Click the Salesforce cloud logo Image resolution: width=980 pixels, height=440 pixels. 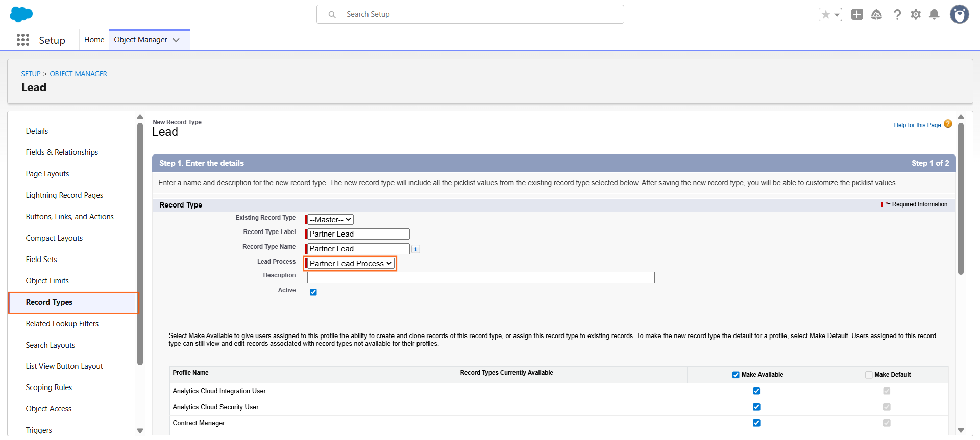pyautogui.click(x=21, y=14)
